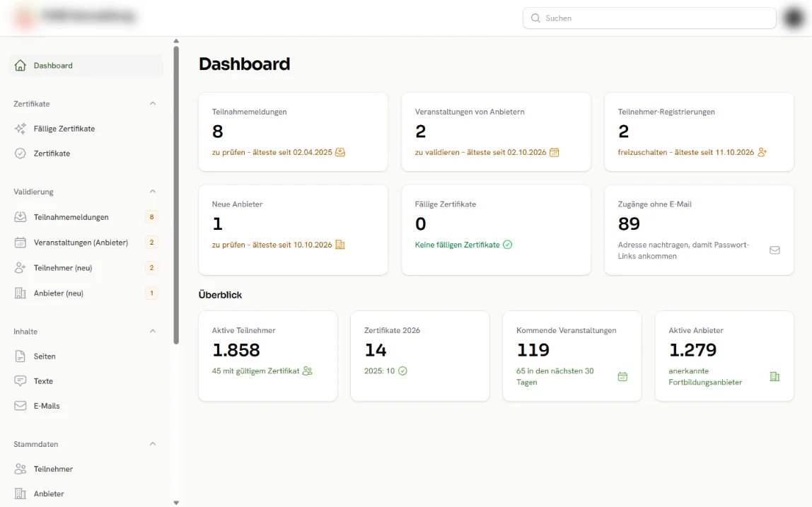Screen dimensions: 812x507
Task: Select Teilnehmer (neu) in sidebar
Action: (86, 268)
